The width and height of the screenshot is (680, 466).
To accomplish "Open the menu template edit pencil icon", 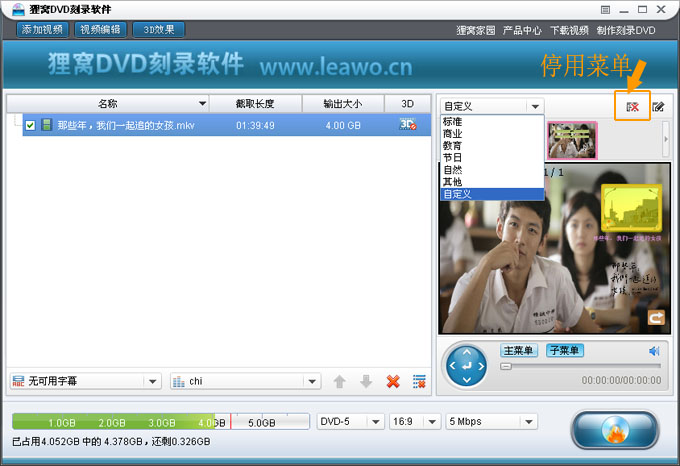I will click(x=658, y=106).
